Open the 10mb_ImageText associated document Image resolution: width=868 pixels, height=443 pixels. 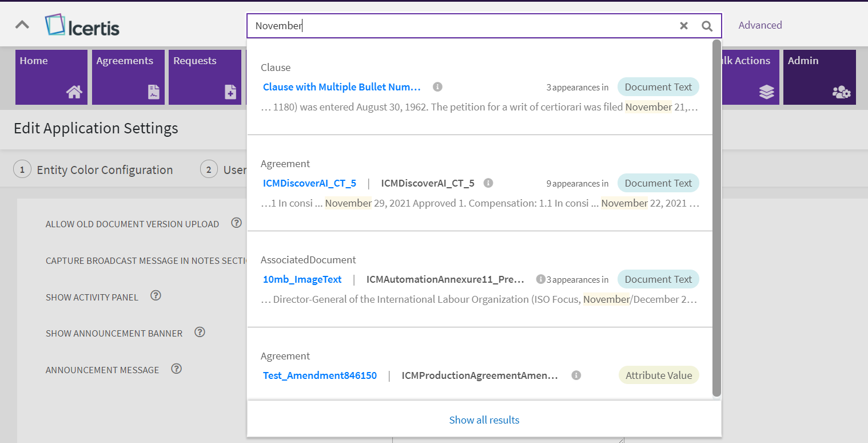302,279
